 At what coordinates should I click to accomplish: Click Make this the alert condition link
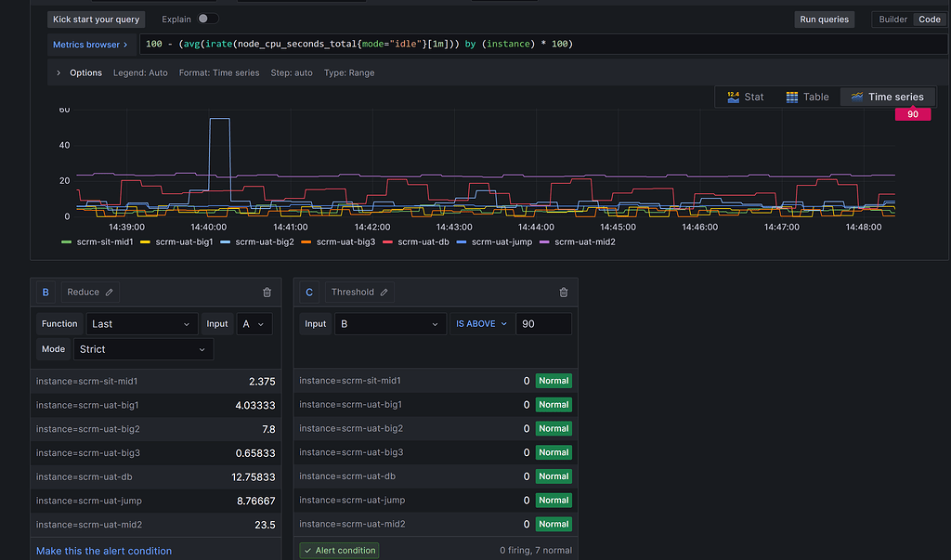(103, 550)
